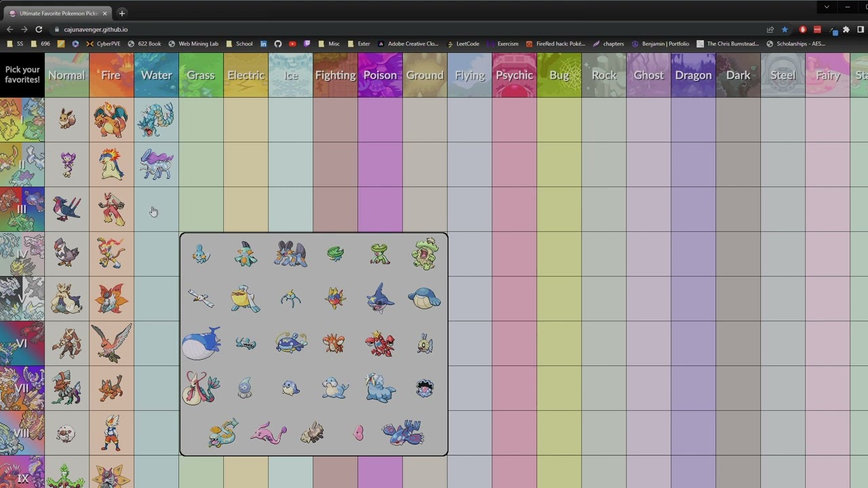The image size is (868, 488).
Task: Reload the page
Action: pos(39,29)
